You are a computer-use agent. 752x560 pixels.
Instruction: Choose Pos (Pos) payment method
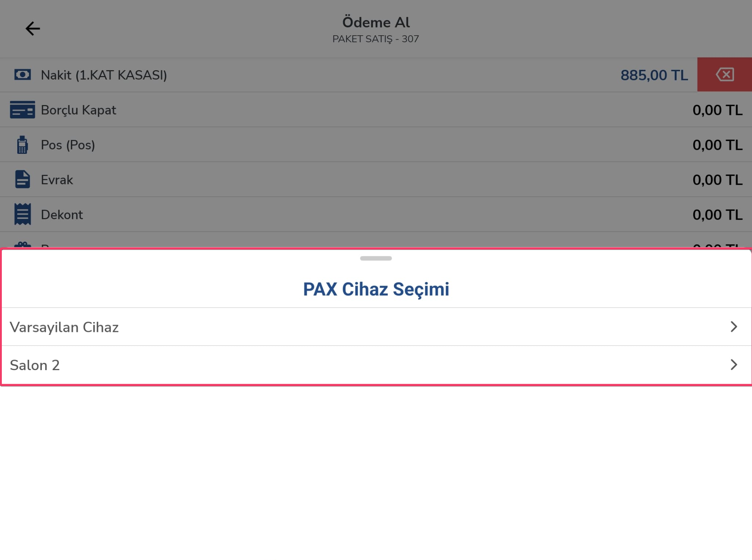click(x=376, y=145)
